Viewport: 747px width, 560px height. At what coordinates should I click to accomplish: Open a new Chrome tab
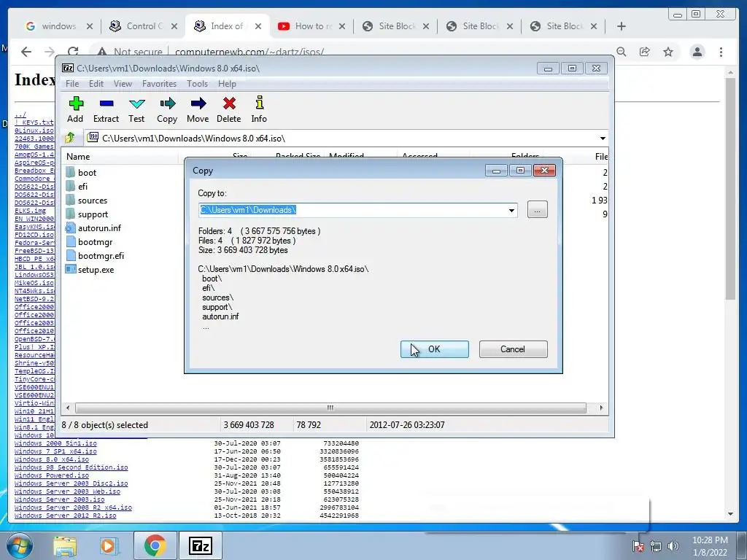(x=622, y=26)
